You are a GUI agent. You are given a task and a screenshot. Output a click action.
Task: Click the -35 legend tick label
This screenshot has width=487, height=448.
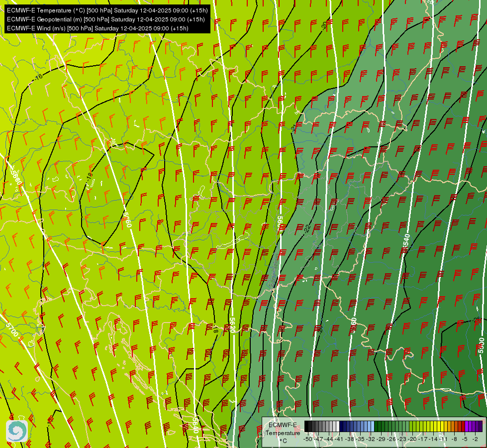click(x=360, y=439)
